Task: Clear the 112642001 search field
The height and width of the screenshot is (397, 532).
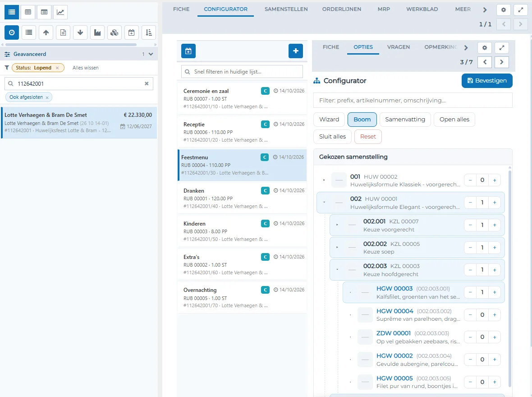Action: pos(147,83)
